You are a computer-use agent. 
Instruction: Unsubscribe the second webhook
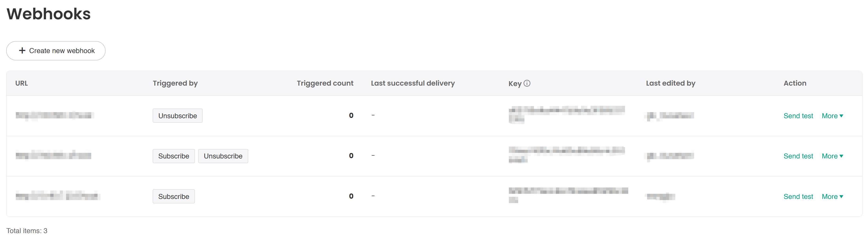pos(223,156)
